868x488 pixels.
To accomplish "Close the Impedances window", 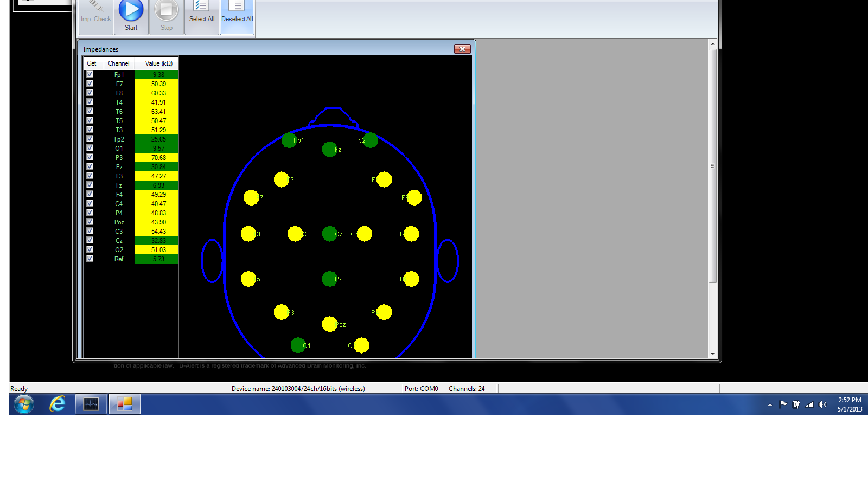I will click(462, 49).
